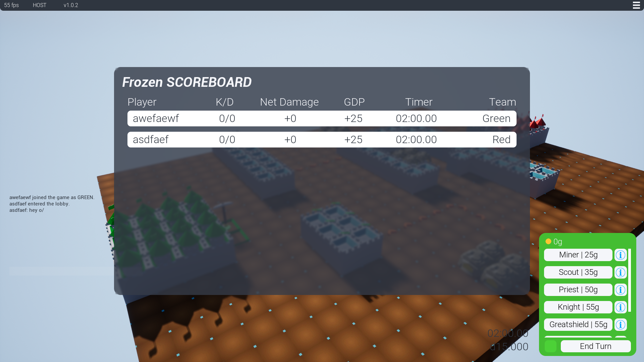Select the asdfaef scoreboard row
644x362 pixels.
[322, 140]
